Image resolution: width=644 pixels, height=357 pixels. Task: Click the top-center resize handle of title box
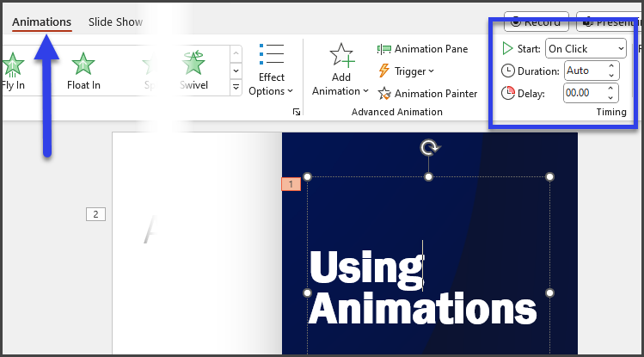[x=428, y=176]
